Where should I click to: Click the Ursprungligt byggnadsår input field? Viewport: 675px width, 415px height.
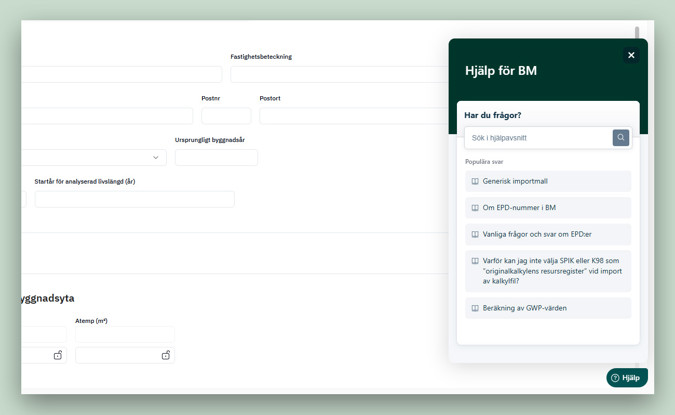[x=216, y=158]
